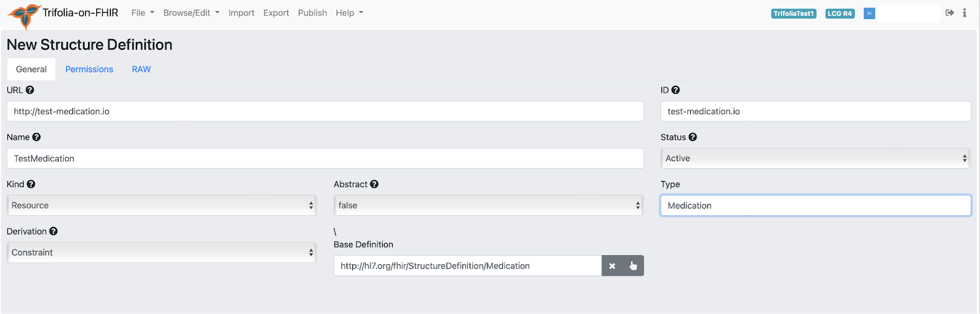Click the Import link in navbar
The image size is (980, 314).
(241, 13)
